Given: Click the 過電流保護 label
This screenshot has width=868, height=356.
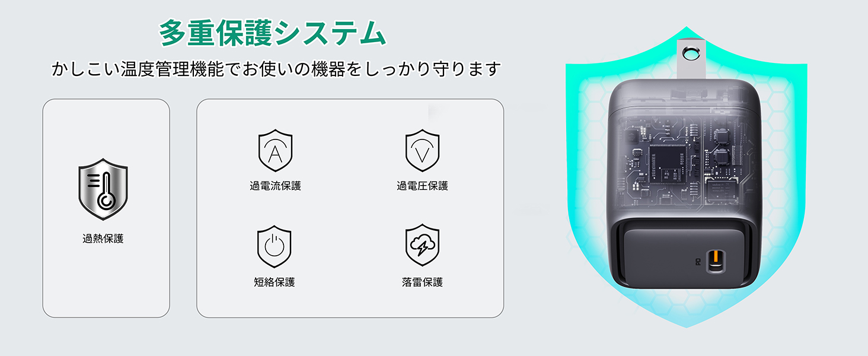Looking at the screenshot, I should click(x=275, y=186).
